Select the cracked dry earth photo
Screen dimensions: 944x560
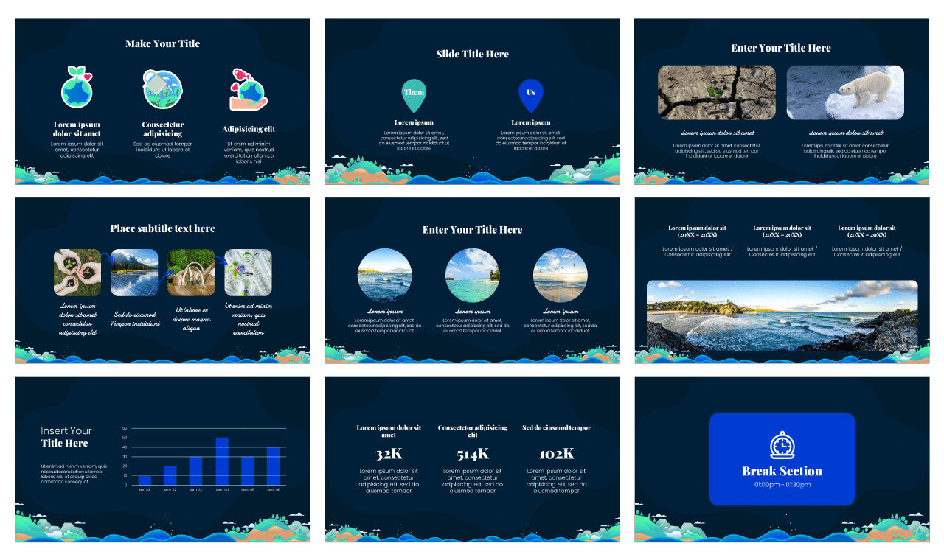coord(717,93)
